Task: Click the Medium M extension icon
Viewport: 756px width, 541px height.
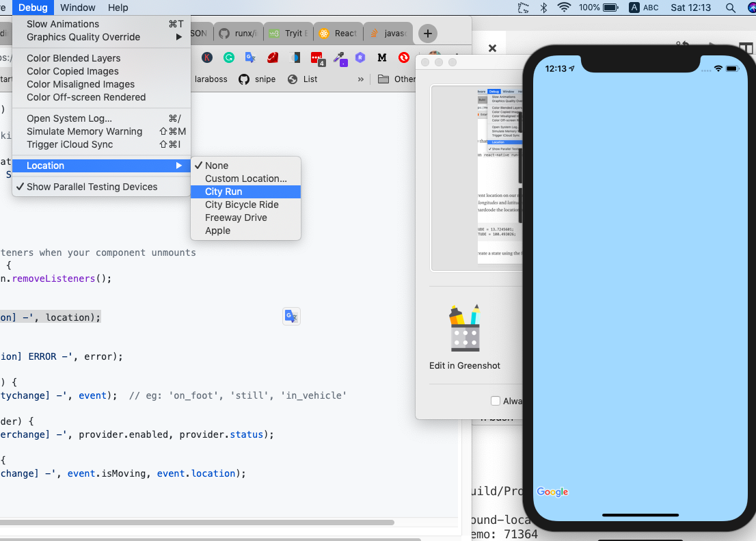Action: 381,57
